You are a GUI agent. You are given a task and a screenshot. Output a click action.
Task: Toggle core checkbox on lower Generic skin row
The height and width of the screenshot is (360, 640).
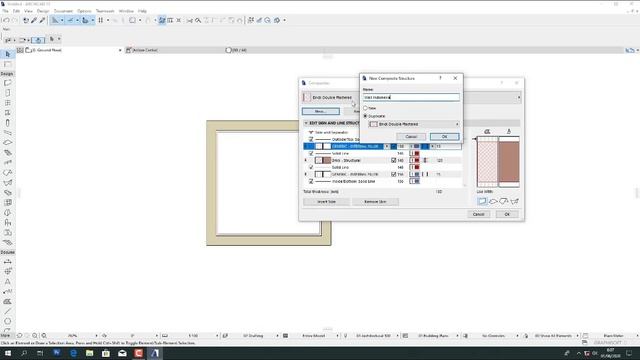pos(393,174)
